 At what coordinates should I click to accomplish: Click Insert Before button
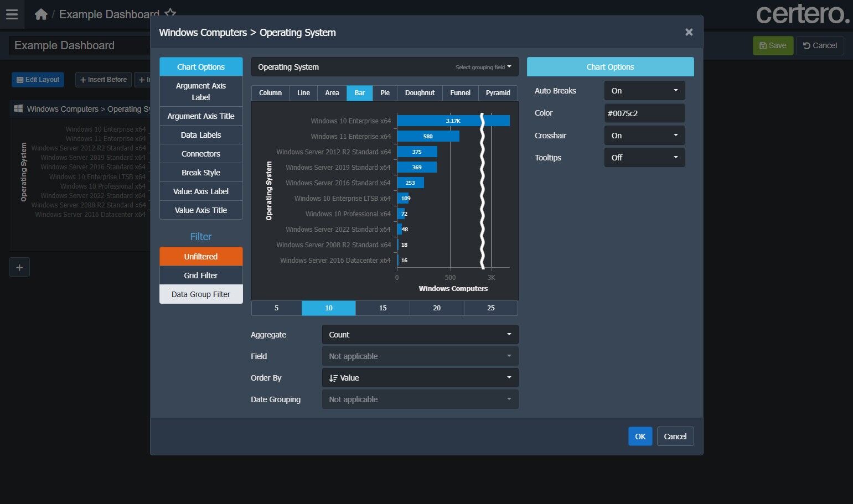point(104,80)
